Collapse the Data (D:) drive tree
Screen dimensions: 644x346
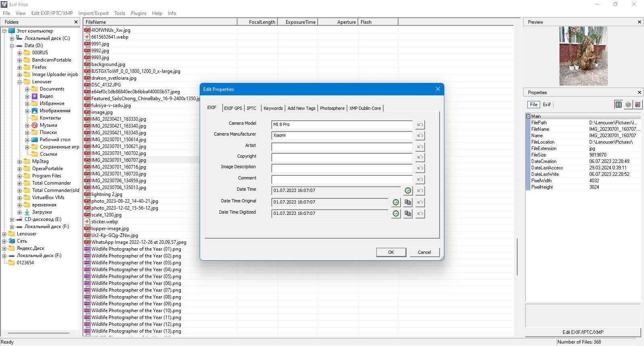(12, 45)
